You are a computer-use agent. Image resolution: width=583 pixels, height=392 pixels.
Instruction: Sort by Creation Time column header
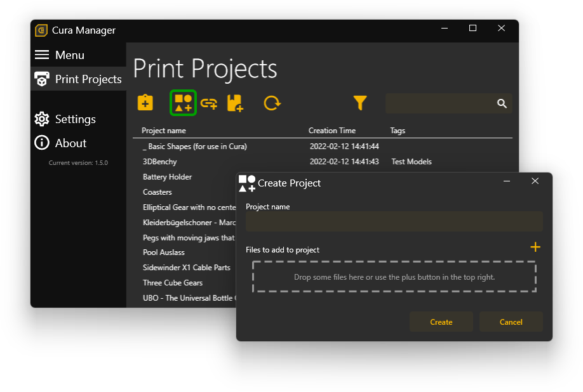332,131
